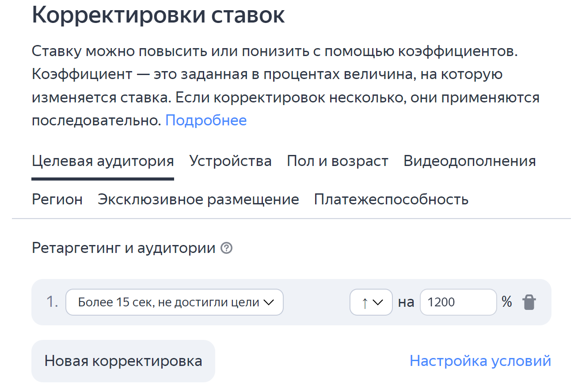
Task: Go to the Видеодополнения tab
Action: click(470, 161)
